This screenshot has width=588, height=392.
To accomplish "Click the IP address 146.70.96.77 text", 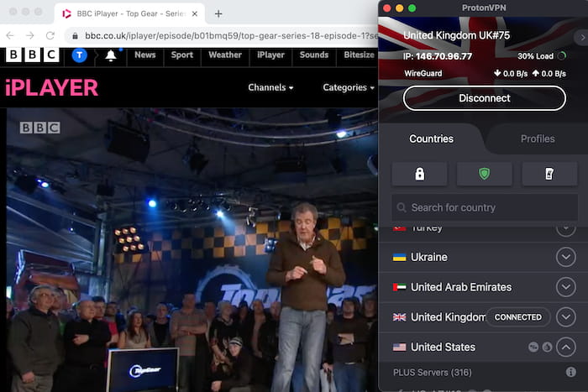I will pyautogui.click(x=444, y=56).
